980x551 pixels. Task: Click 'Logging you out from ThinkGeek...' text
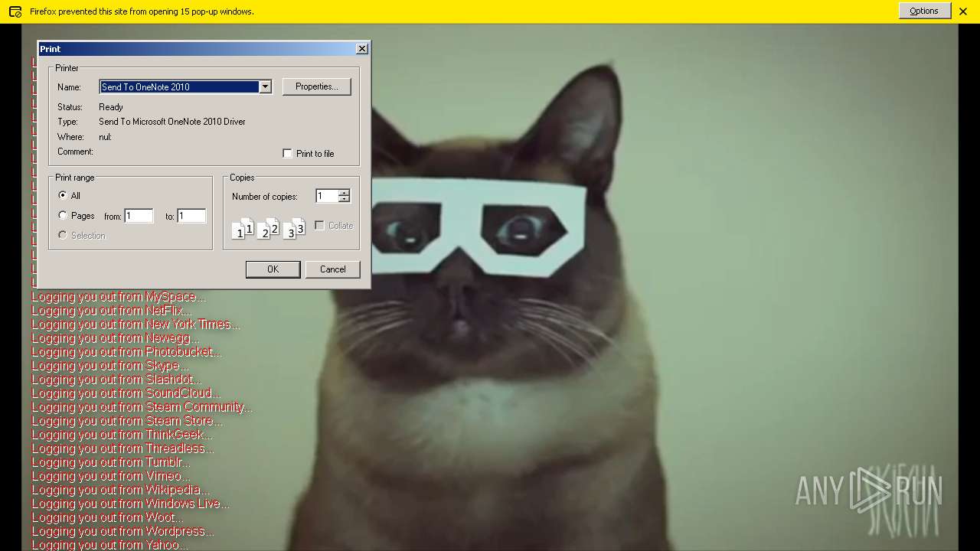(122, 435)
